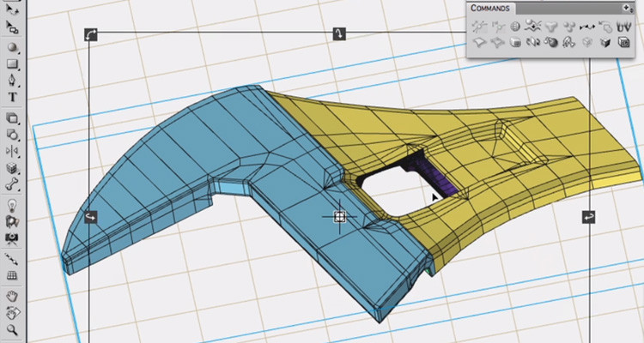
Task: Click the UV command icon
Action: (624, 27)
